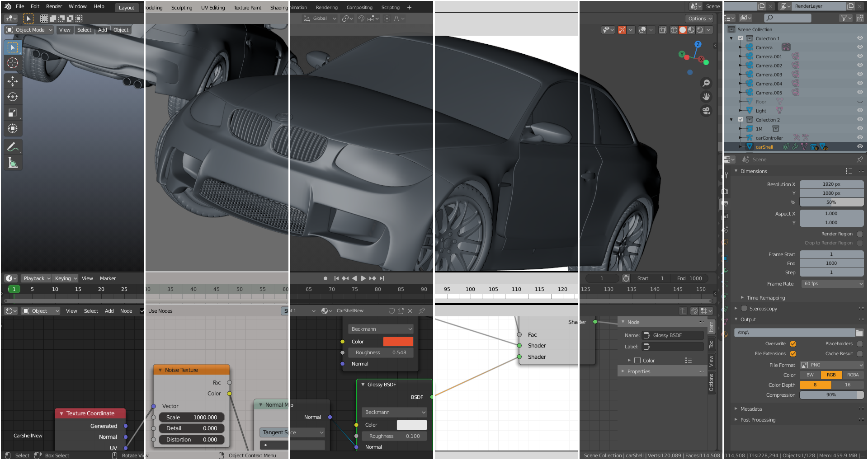Enable the Placeholders checkbox
868x460 pixels.
coord(860,344)
